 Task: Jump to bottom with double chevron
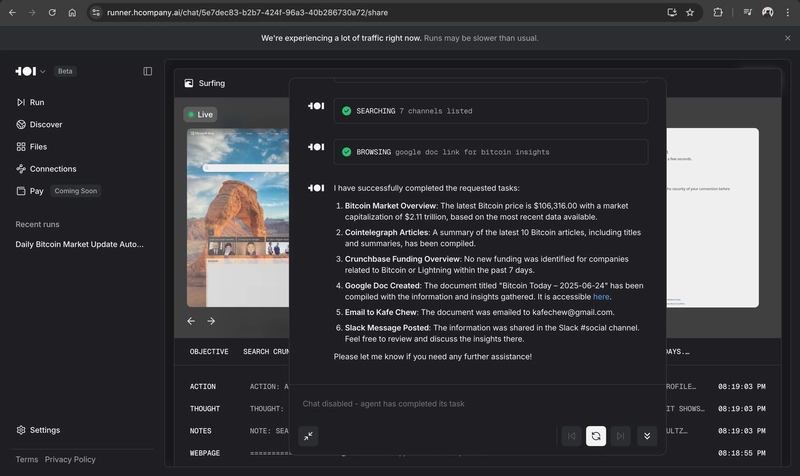[x=647, y=436]
